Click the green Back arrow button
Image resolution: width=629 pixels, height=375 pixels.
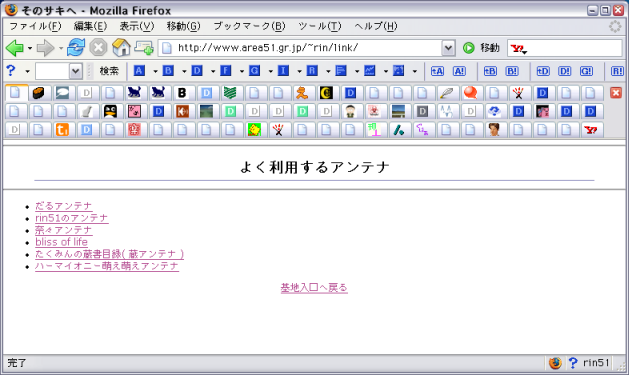point(15,48)
